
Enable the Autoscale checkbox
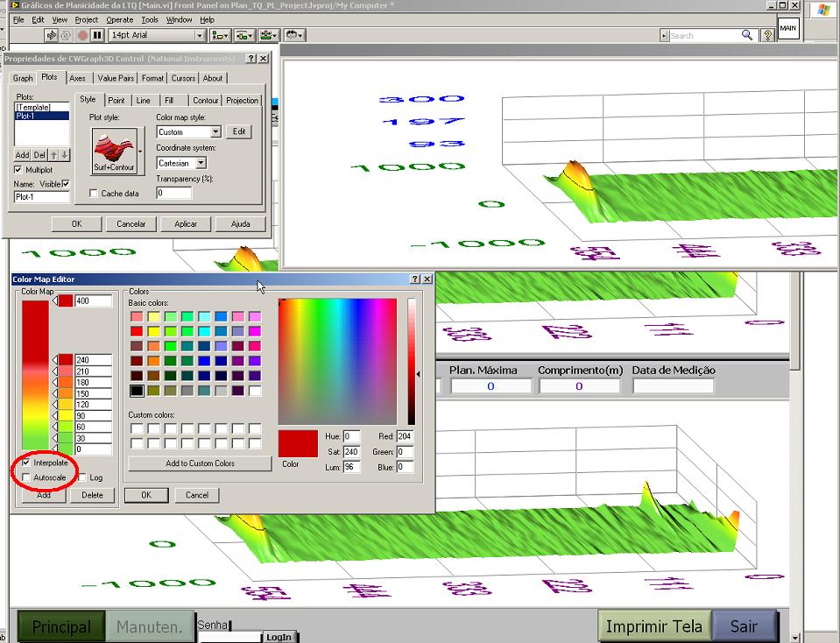(x=25, y=477)
